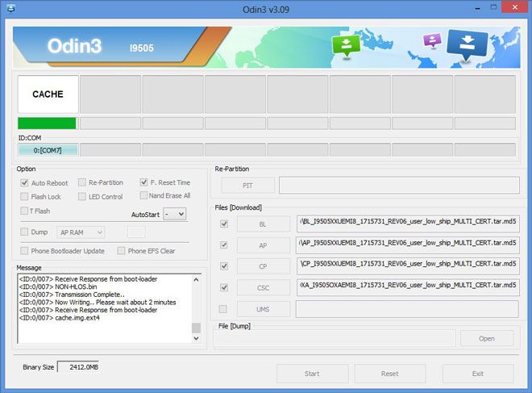Image resolution: width=532 pixels, height=393 pixels.
Task: Uncheck the CSC file checkbox
Action: point(224,288)
